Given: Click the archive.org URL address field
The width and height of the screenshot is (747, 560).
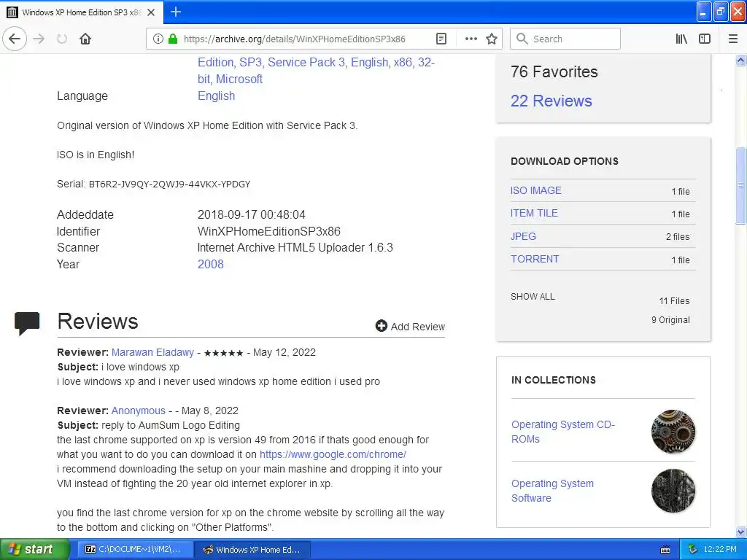Looking at the screenshot, I should [x=295, y=39].
